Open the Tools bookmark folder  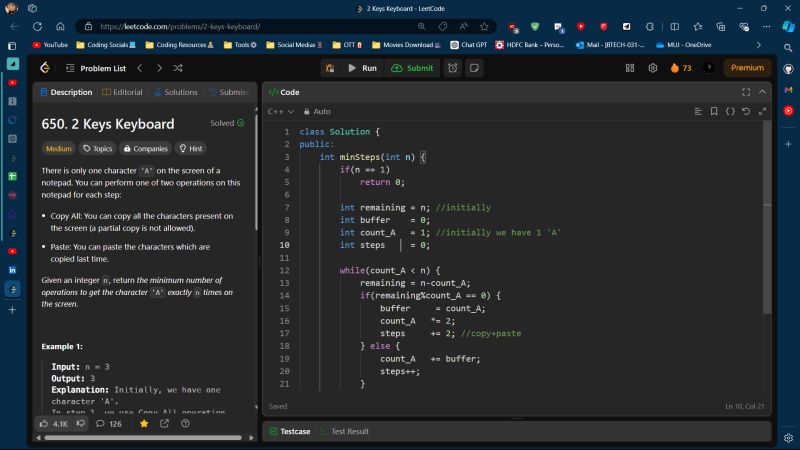240,45
